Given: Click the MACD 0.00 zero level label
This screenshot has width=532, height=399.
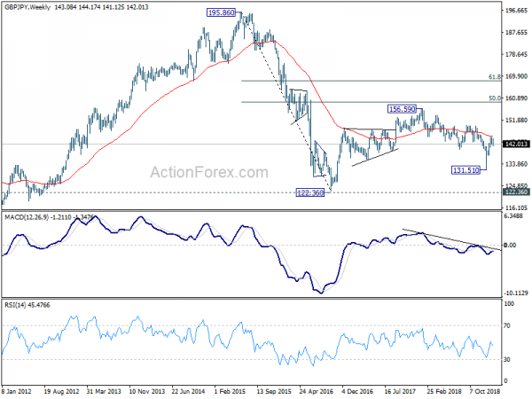Looking at the screenshot, I should coord(510,245).
